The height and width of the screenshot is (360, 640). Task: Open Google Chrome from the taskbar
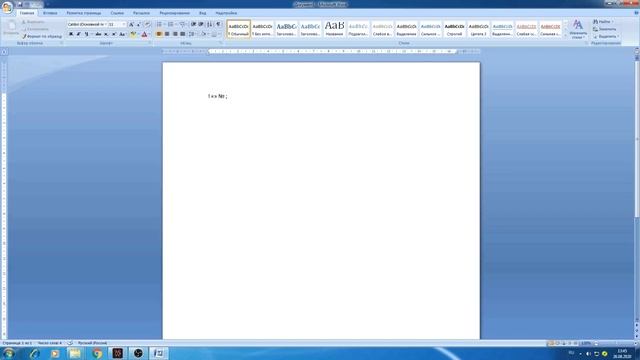pyautogui.click(x=97, y=353)
